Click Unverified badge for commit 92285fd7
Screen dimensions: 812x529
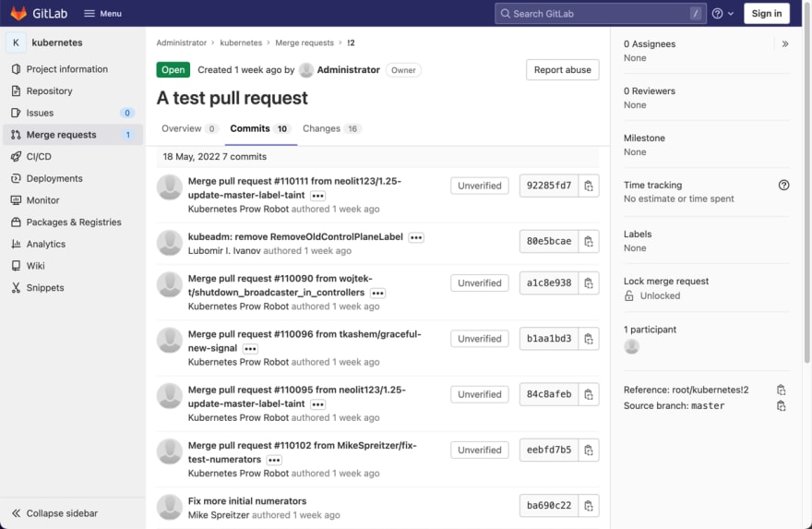480,186
